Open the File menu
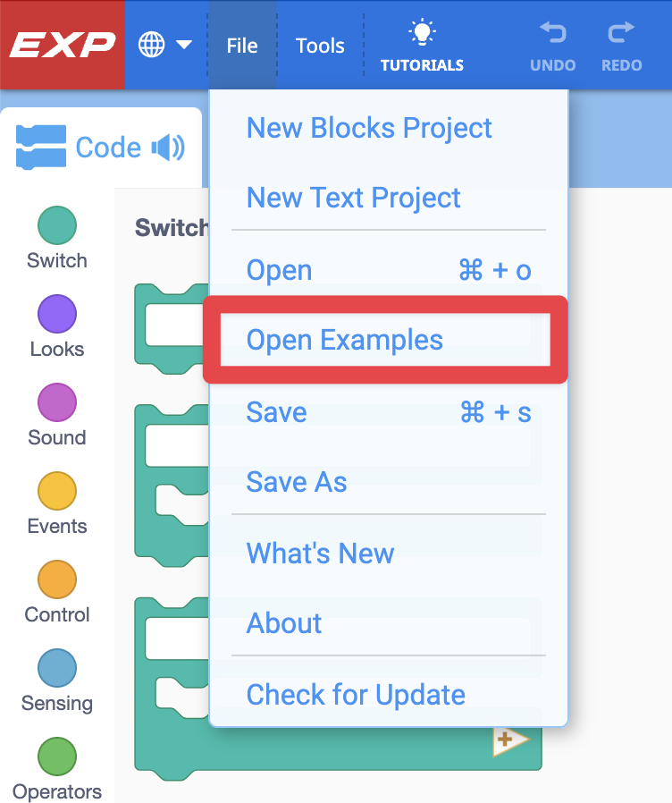This screenshot has height=803, width=672. coord(241,45)
